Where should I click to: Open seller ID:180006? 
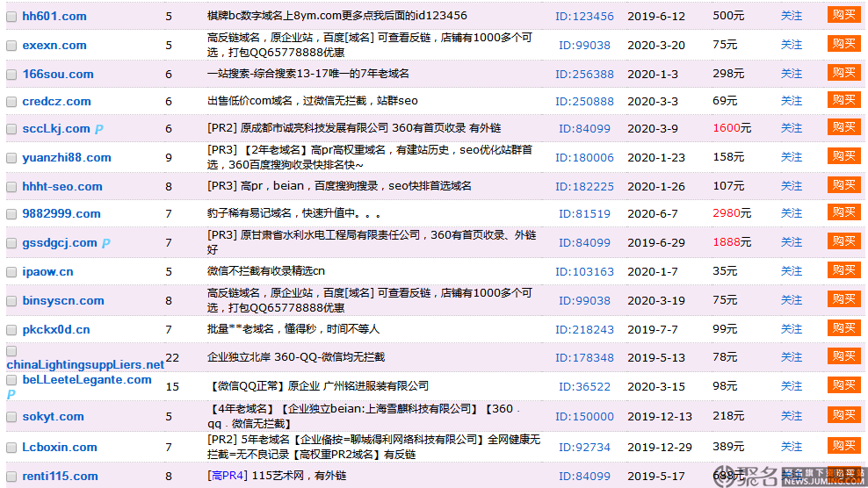(x=584, y=157)
